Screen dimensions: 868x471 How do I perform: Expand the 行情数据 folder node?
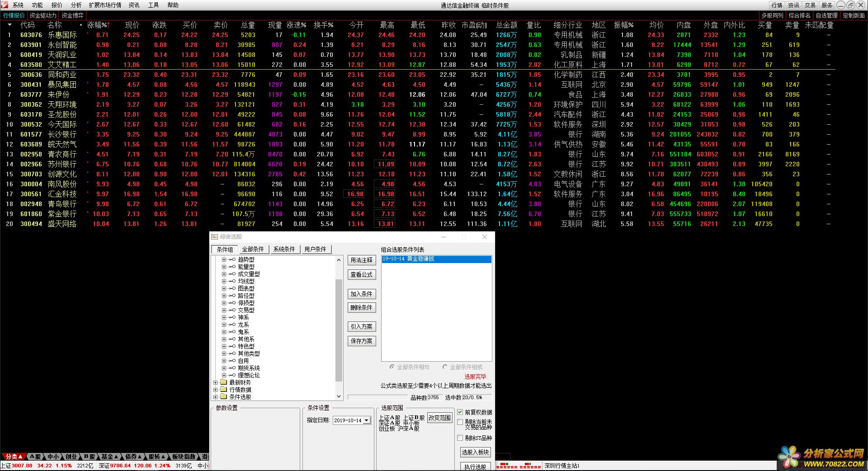(x=216, y=390)
